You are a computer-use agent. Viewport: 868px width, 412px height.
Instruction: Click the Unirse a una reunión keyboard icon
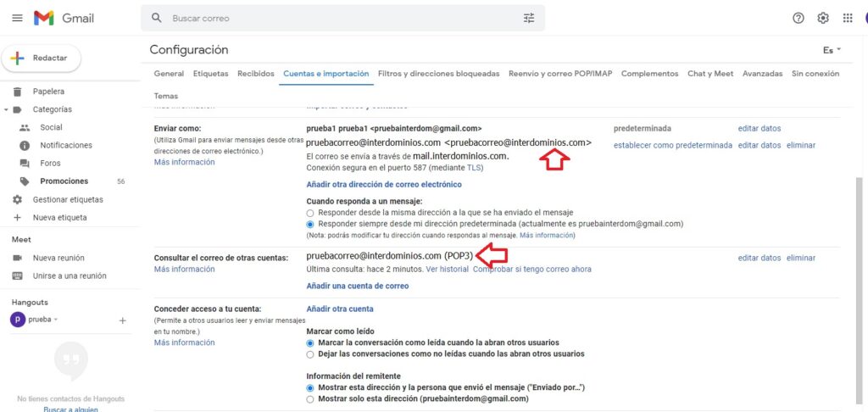tap(17, 276)
